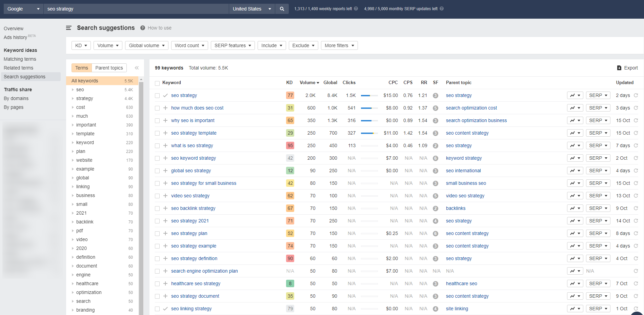The image size is (644, 315).
Task: Open Related terms in the sidebar
Action: click(x=19, y=68)
